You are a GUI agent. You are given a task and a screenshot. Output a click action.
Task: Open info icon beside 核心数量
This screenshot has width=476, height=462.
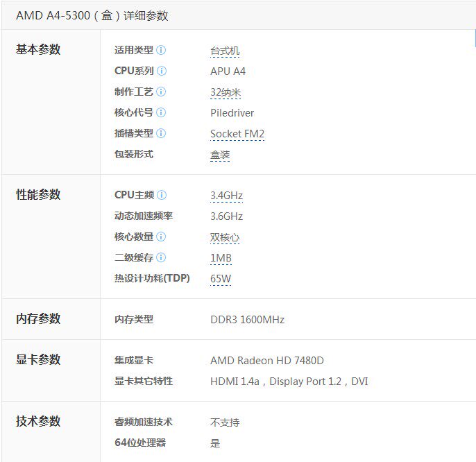[x=161, y=237]
